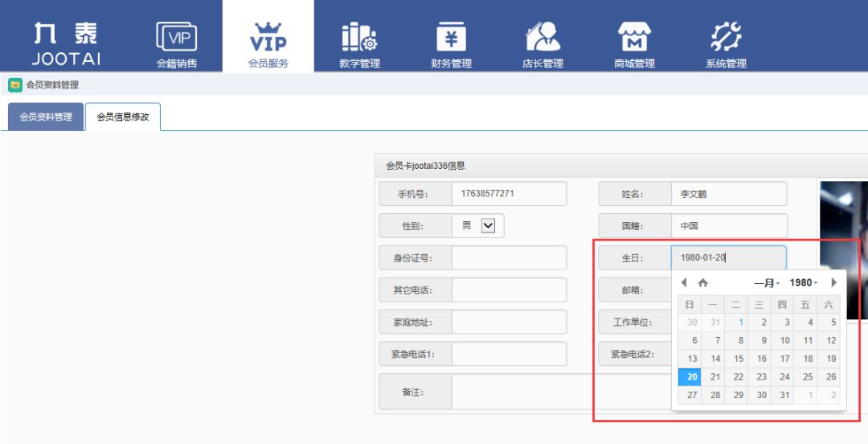Select day 10 in the calendar

click(x=782, y=340)
